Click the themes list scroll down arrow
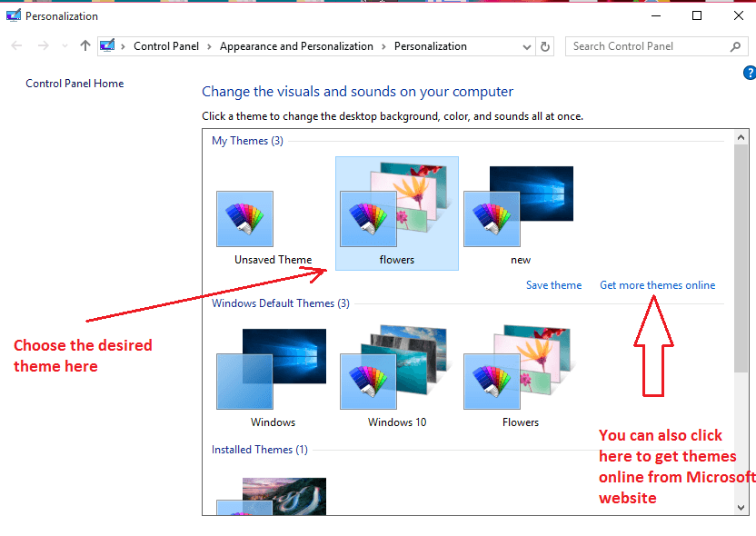The height and width of the screenshot is (536, 756). pos(741,507)
